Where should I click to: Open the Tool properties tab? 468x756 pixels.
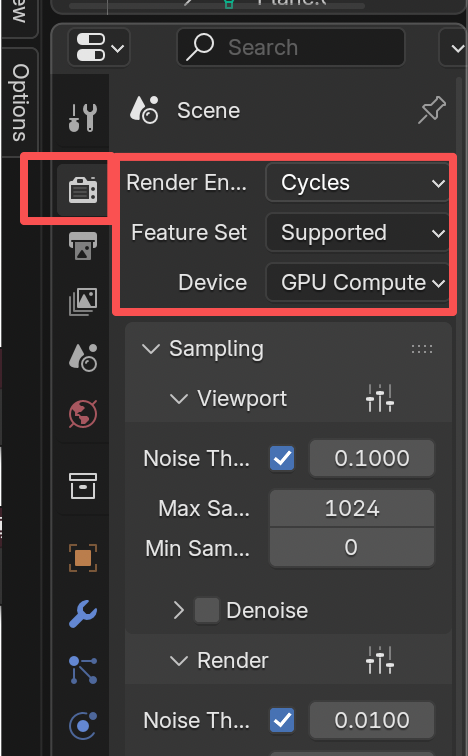pyautogui.click(x=83, y=117)
